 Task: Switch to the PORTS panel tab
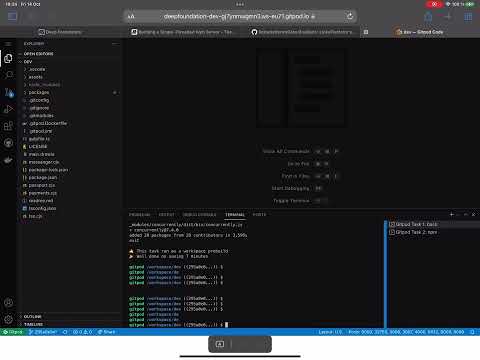tap(259, 215)
